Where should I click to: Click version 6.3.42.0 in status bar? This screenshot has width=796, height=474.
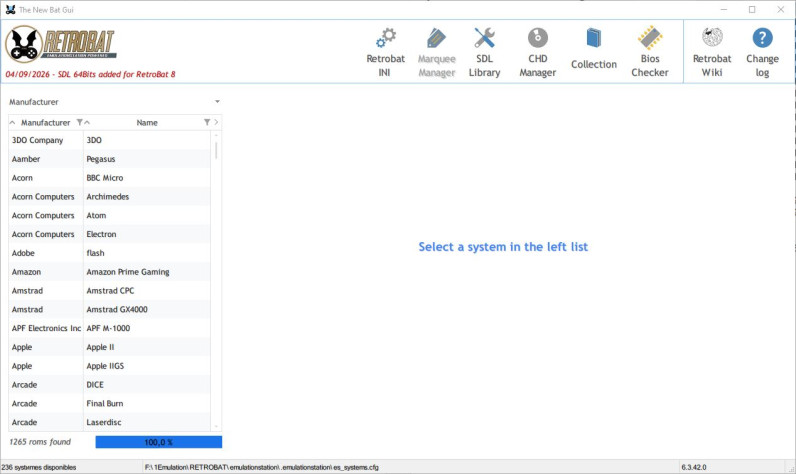point(693,467)
